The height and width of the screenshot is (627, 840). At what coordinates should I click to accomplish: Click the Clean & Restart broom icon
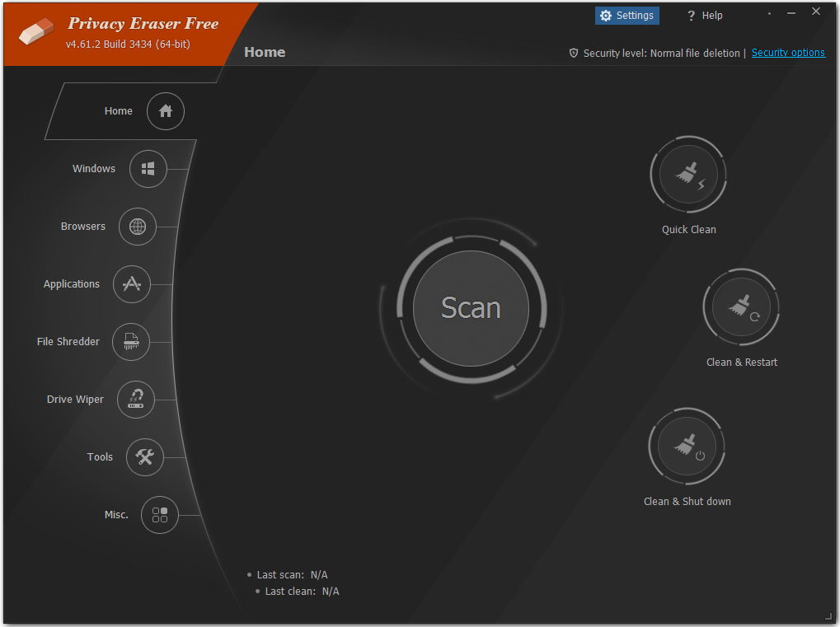point(741,307)
